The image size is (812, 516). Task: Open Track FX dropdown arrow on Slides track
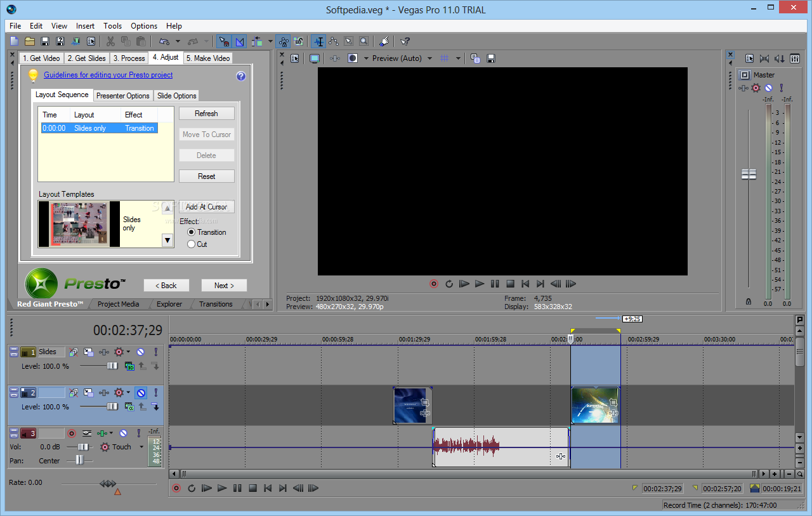point(128,352)
